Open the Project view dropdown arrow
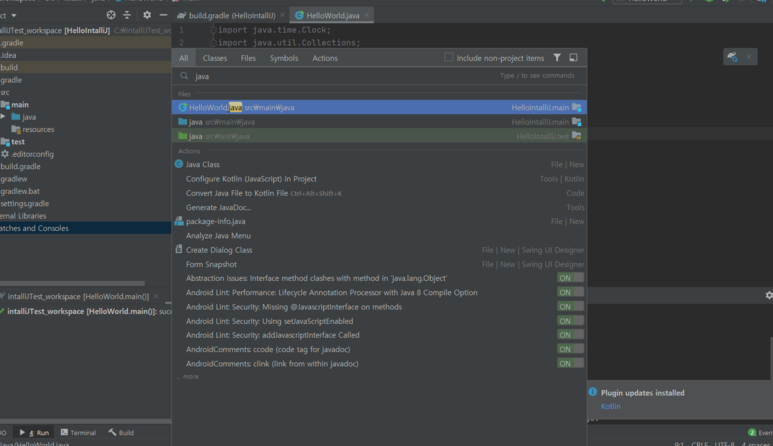Image resolution: width=773 pixels, height=446 pixels. click(14, 16)
